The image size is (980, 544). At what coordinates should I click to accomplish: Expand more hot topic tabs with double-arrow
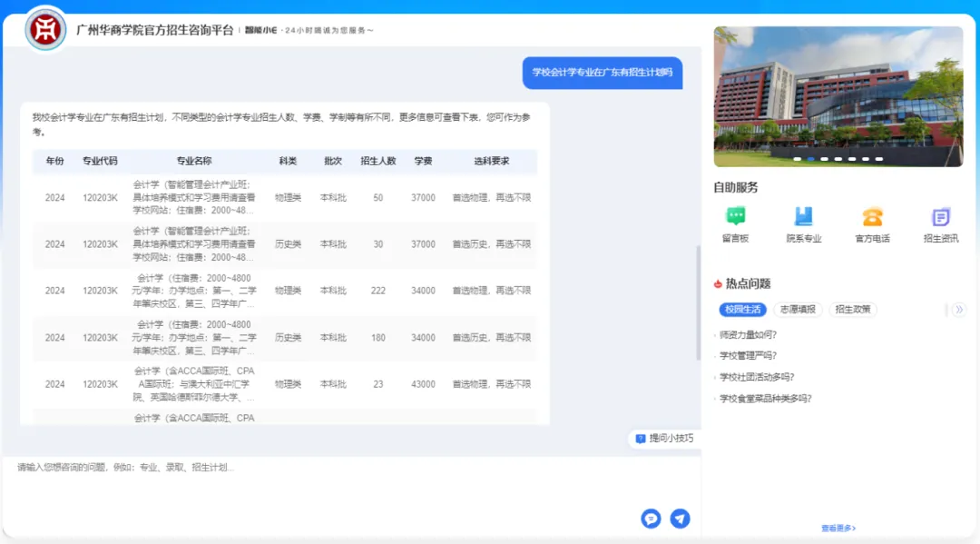[x=958, y=310]
